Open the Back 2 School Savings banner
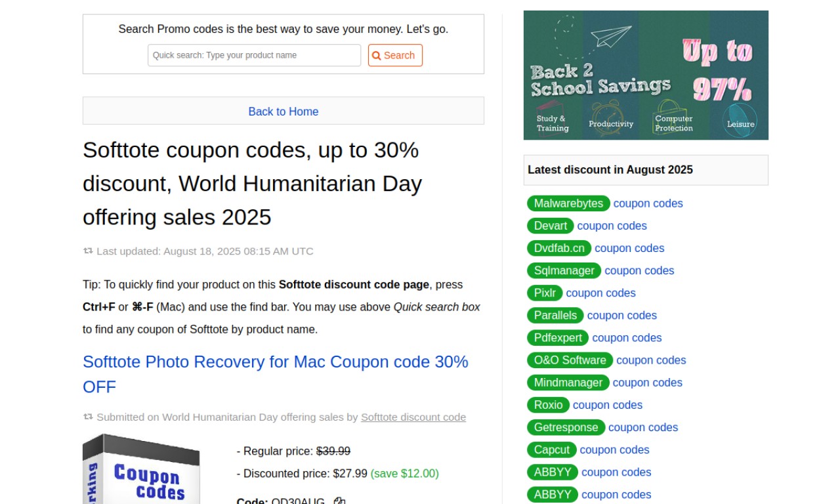840x504 pixels. tap(646, 75)
